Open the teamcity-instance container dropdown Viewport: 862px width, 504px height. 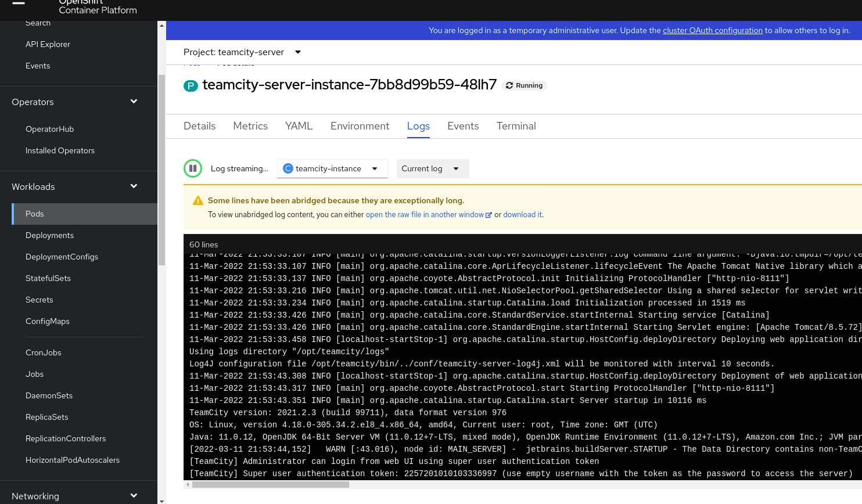[x=331, y=168]
